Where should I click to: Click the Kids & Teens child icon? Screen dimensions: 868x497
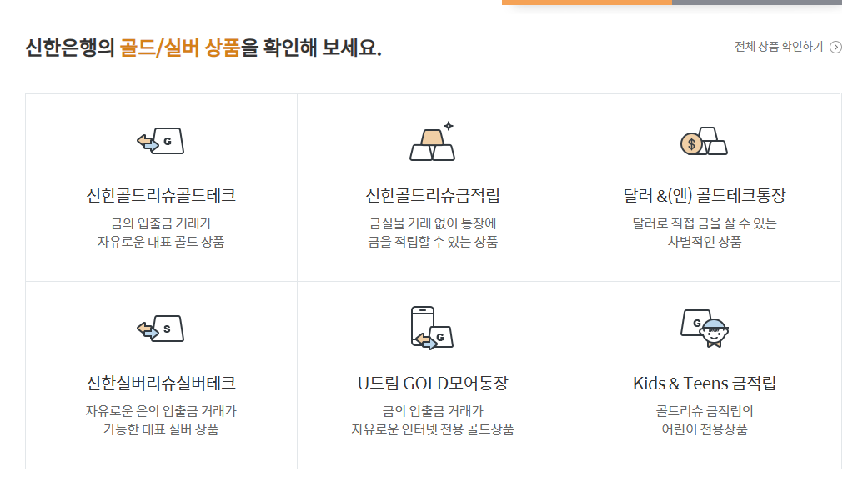click(705, 329)
